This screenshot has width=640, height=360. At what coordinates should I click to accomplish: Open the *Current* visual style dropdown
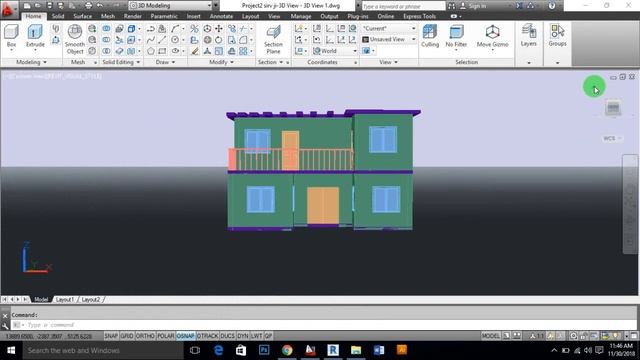(x=389, y=29)
